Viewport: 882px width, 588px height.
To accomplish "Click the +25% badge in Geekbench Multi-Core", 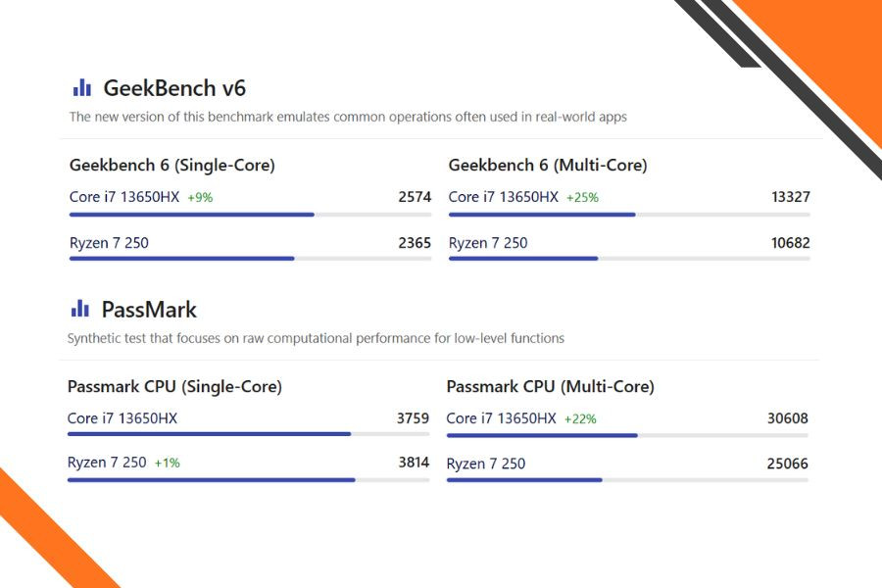I will [x=582, y=198].
